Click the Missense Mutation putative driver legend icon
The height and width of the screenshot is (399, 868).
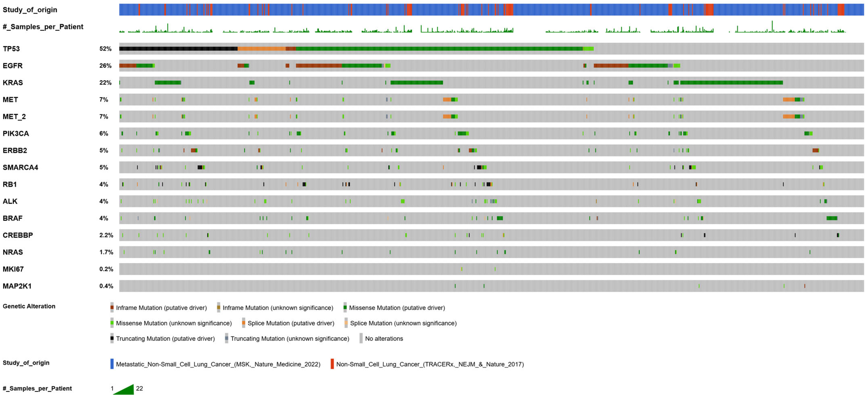[345, 307]
